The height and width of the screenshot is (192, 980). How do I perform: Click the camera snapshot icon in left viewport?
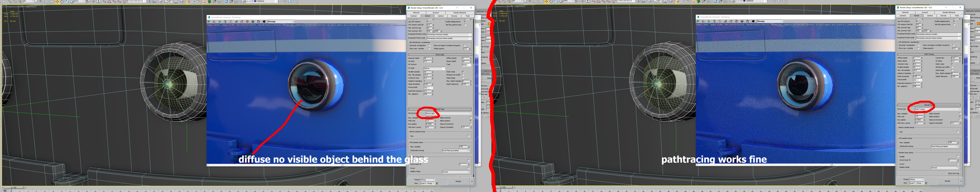click(264, 22)
